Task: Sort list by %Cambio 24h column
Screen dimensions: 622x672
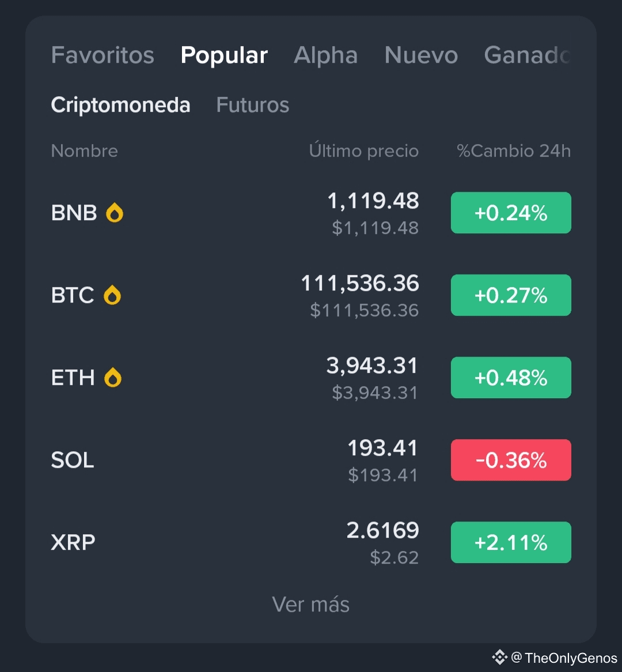Action: 514,151
